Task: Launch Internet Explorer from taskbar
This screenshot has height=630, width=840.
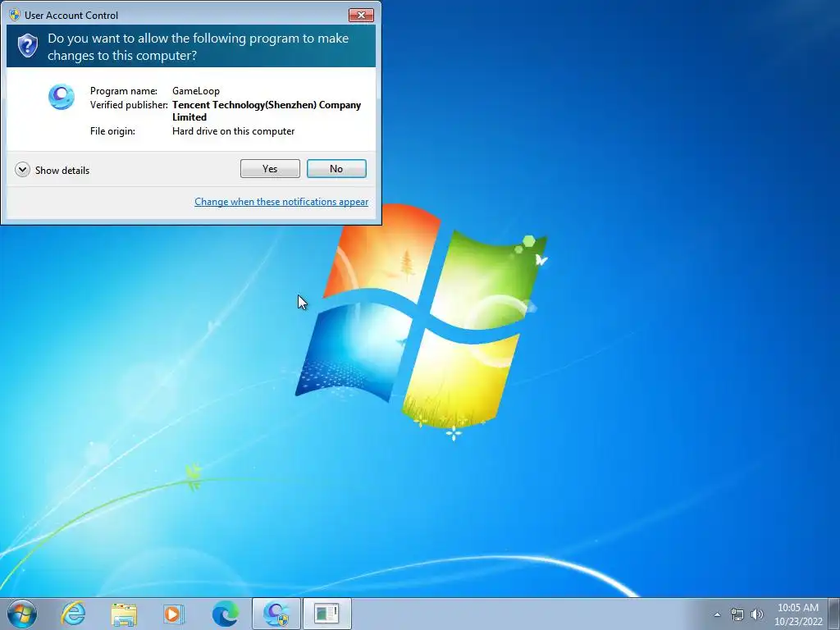Action: (x=73, y=614)
